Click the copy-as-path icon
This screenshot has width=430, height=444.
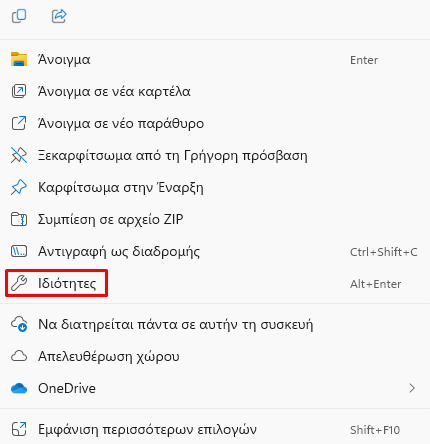point(19,251)
